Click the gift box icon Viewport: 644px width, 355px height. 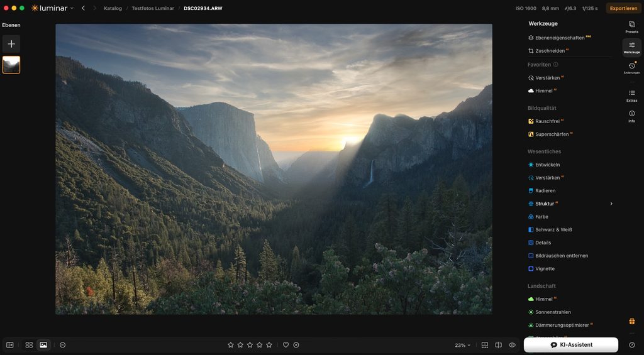pyautogui.click(x=631, y=321)
